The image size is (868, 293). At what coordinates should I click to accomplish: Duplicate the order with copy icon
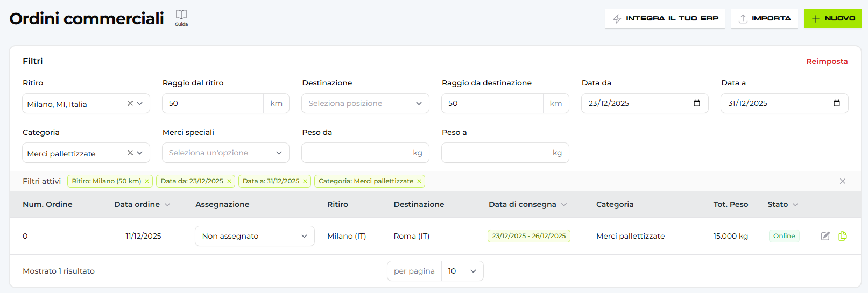click(x=843, y=236)
